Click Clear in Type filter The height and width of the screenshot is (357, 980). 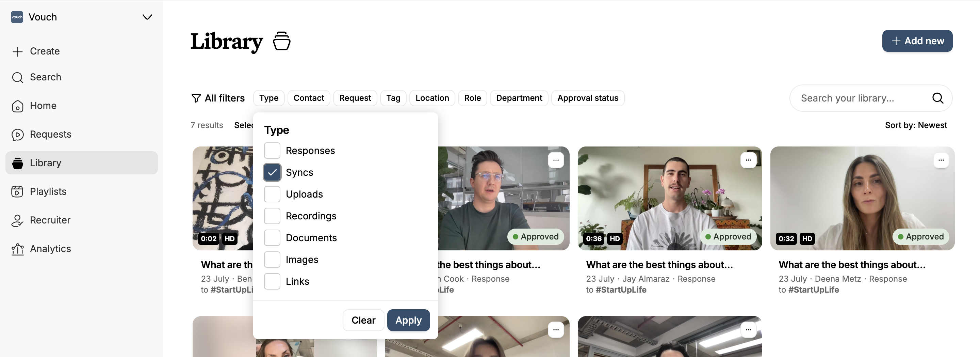pyautogui.click(x=363, y=320)
